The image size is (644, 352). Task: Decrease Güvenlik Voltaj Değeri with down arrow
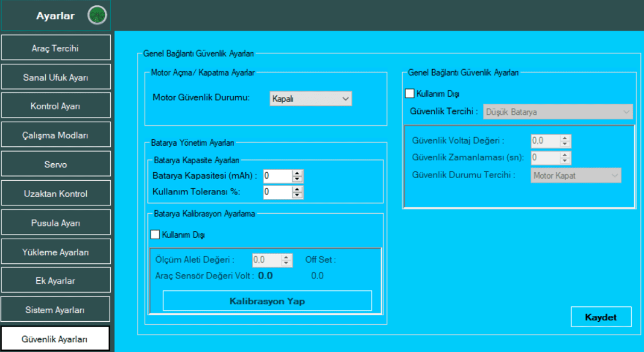click(x=566, y=144)
